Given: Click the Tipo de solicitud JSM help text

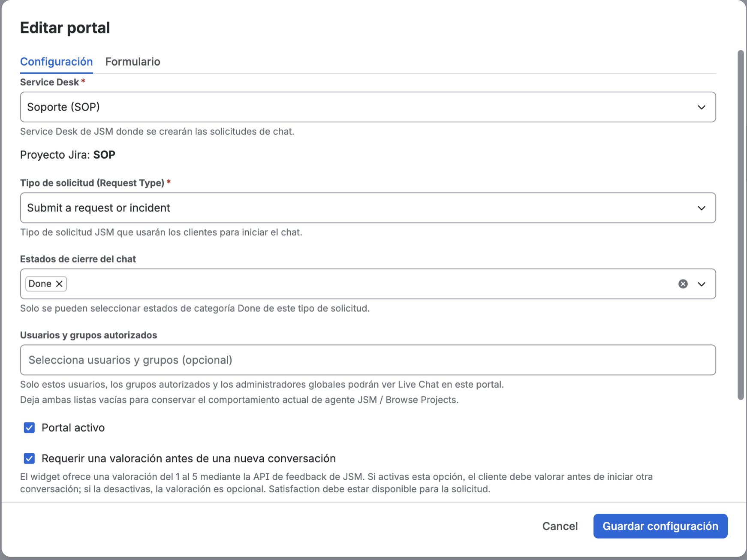Looking at the screenshot, I should point(161,232).
